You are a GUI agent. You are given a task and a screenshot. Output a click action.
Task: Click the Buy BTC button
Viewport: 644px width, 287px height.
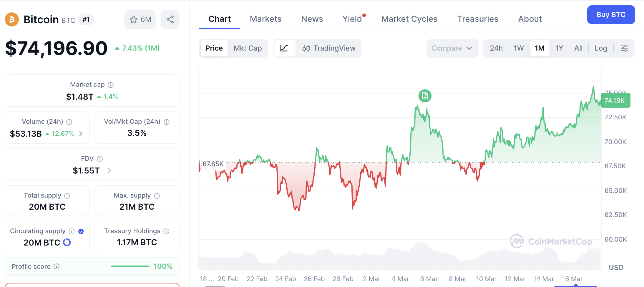[611, 15]
